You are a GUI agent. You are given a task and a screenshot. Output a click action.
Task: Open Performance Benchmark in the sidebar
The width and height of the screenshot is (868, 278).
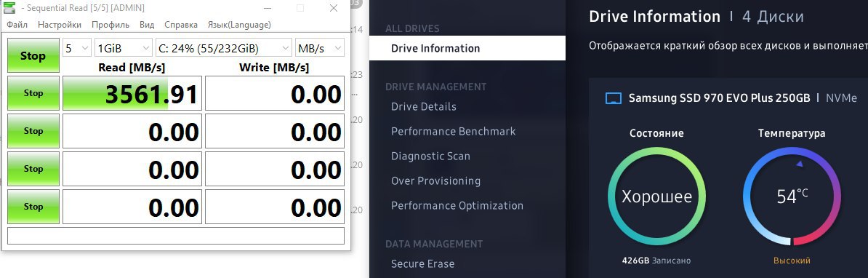(454, 131)
